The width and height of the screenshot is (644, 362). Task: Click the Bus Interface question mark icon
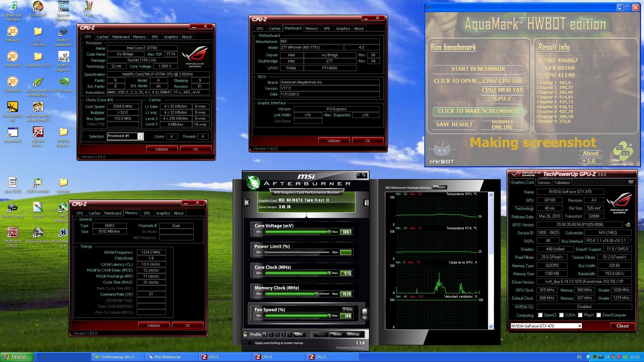point(631,241)
